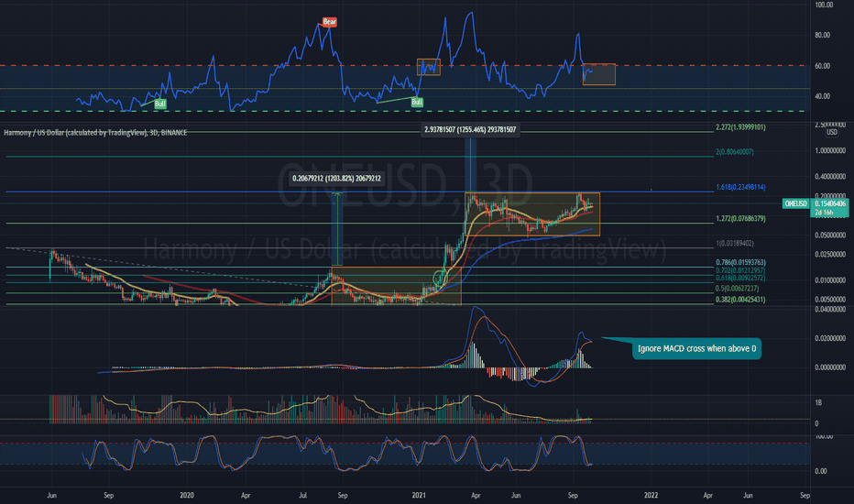This screenshot has width=854, height=504.
Task: Click the 0.00000000 value on the MACD axis
Action: [x=830, y=367]
